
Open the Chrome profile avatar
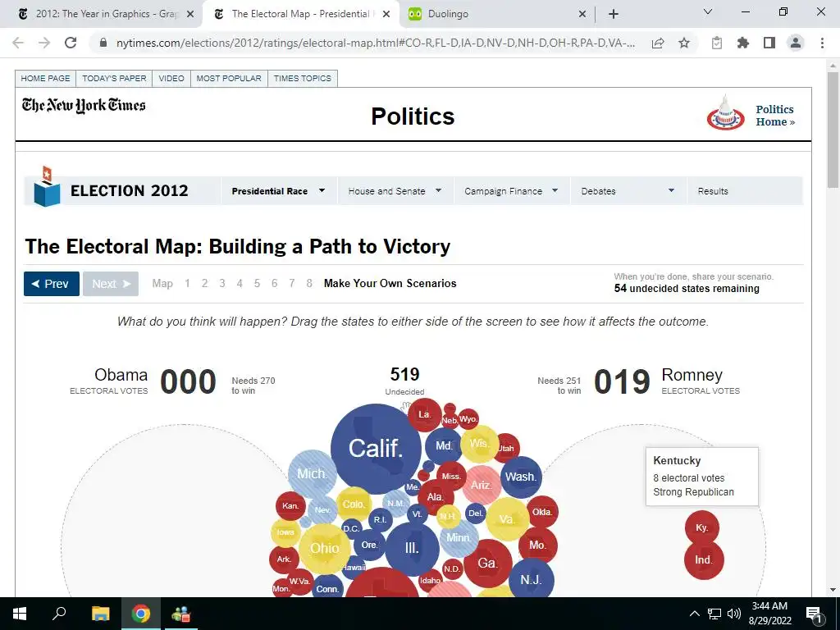pos(796,43)
